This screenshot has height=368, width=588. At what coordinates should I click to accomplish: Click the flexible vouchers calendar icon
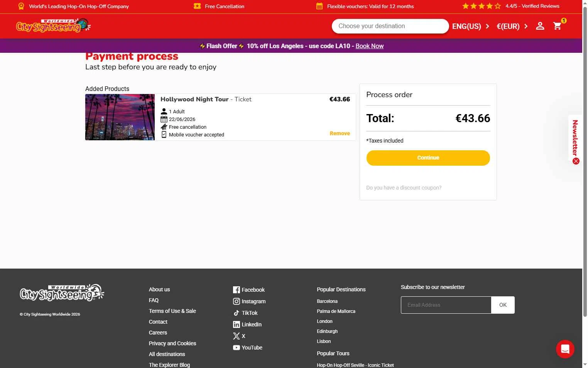319,6
